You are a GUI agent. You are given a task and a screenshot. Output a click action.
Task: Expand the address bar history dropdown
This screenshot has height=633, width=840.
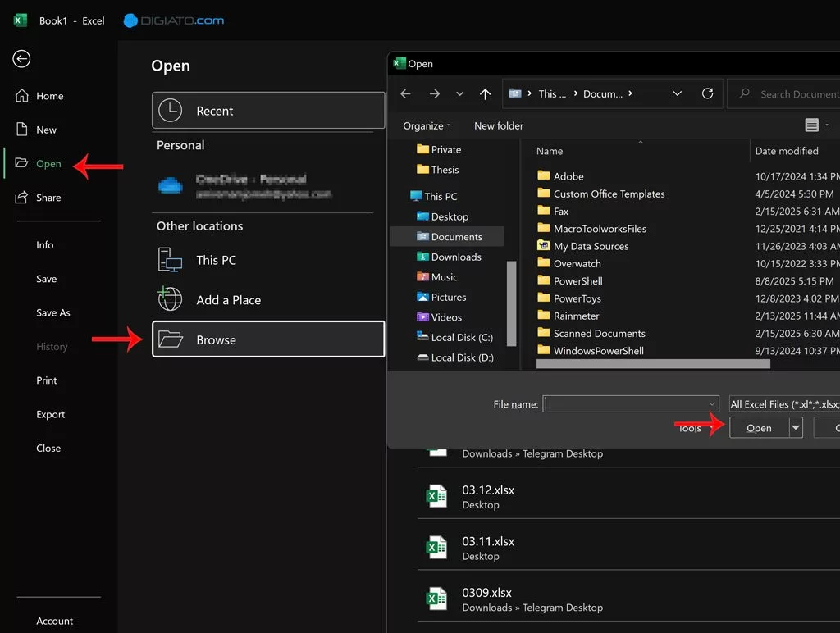[x=677, y=93]
